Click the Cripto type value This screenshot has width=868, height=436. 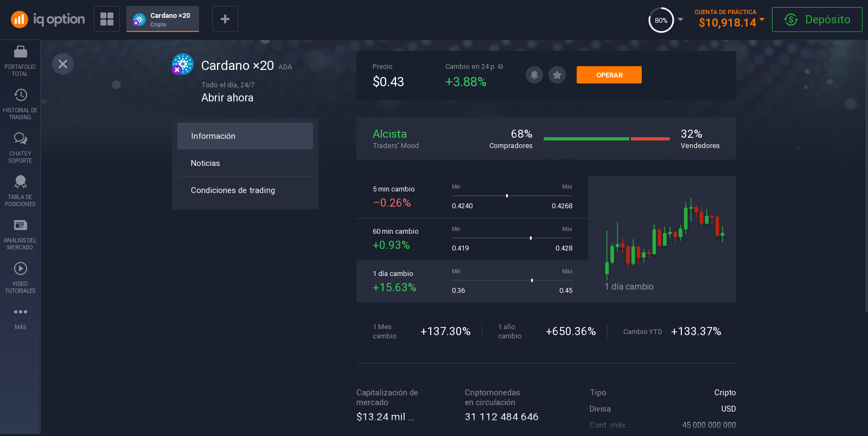(x=725, y=393)
